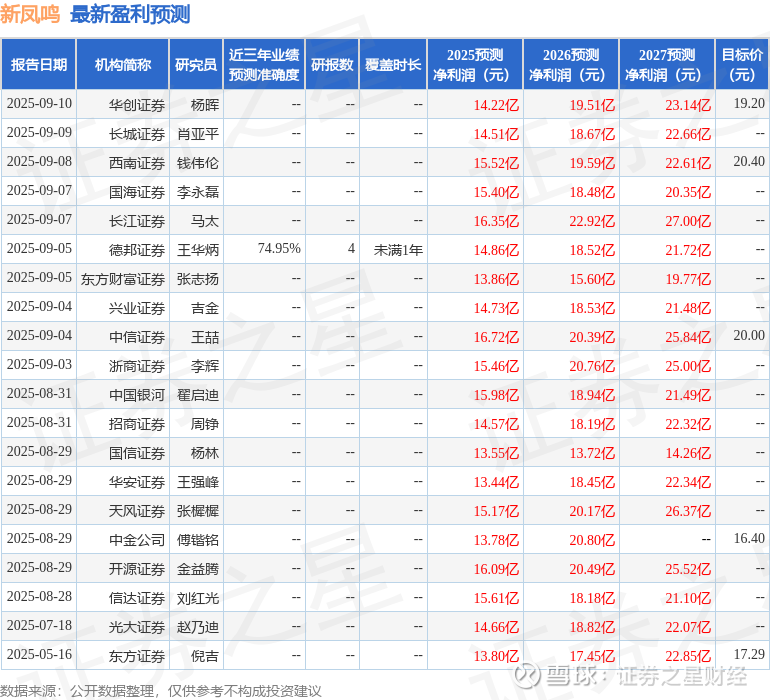
Task: Click the 2025-07-18 report date cell
Action: coord(39,625)
